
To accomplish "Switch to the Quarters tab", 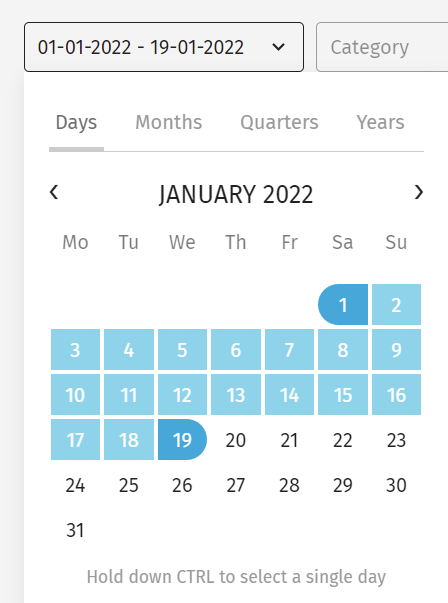I will coord(280,123).
